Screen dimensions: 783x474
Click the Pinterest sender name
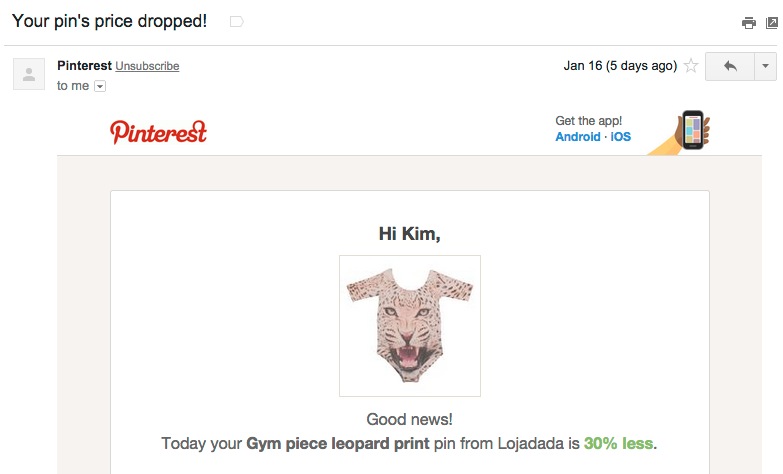[x=84, y=66]
